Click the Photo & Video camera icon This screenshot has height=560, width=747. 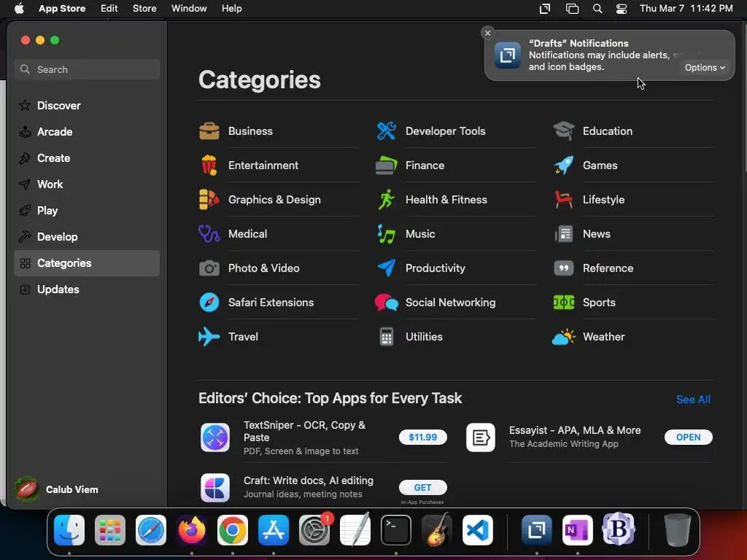[209, 268]
